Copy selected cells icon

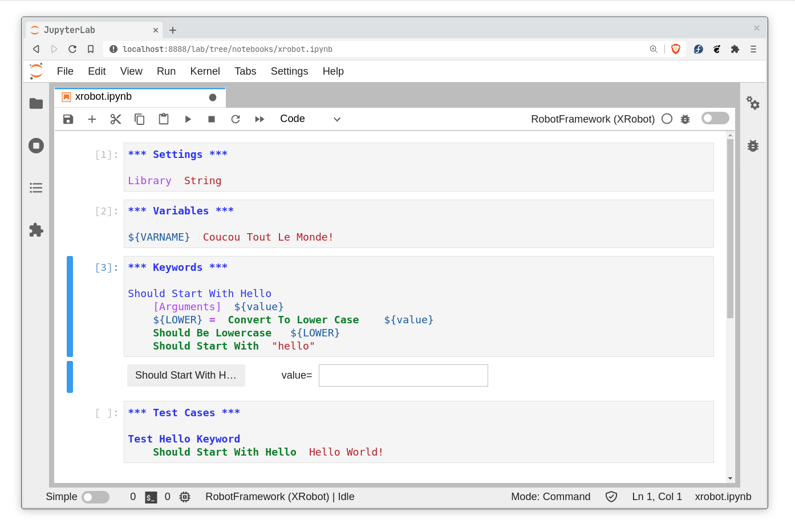140,119
